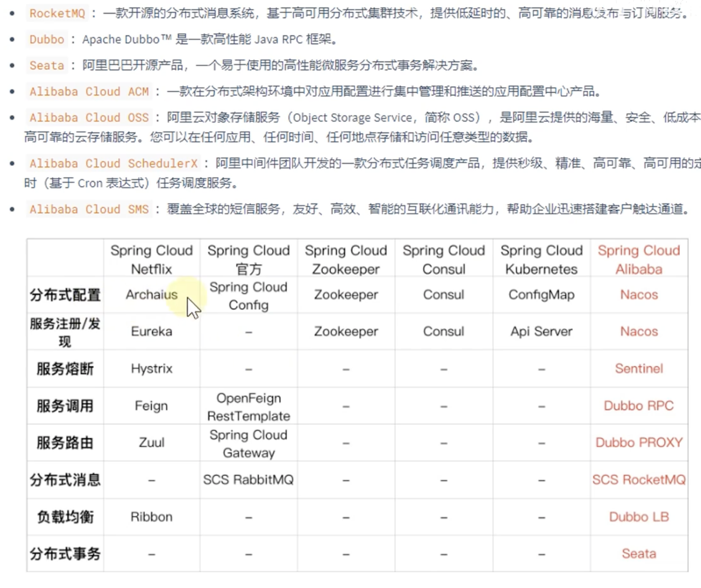
Task: Click the 服务路由 row header
Action: coord(65,443)
